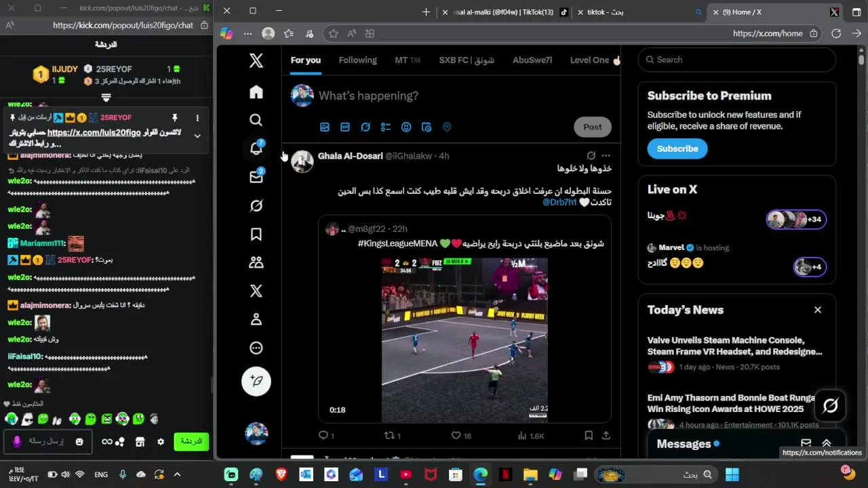Image resolution: width=868 pixels, height=488 pixels.
Task: Expand the pinned message in Kick chat
Action: (197, 136)
